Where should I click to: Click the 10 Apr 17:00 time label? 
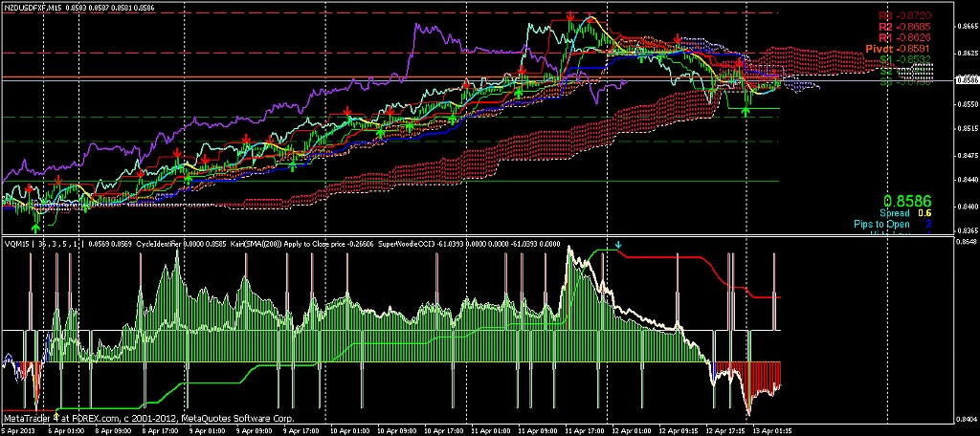[x=443, y=431]
